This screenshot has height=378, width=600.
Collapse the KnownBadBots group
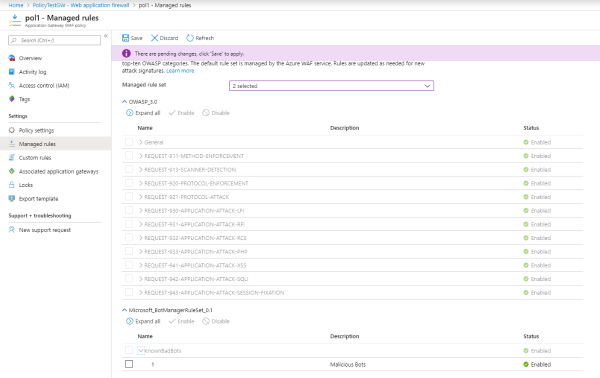click(x=141, y=350)
